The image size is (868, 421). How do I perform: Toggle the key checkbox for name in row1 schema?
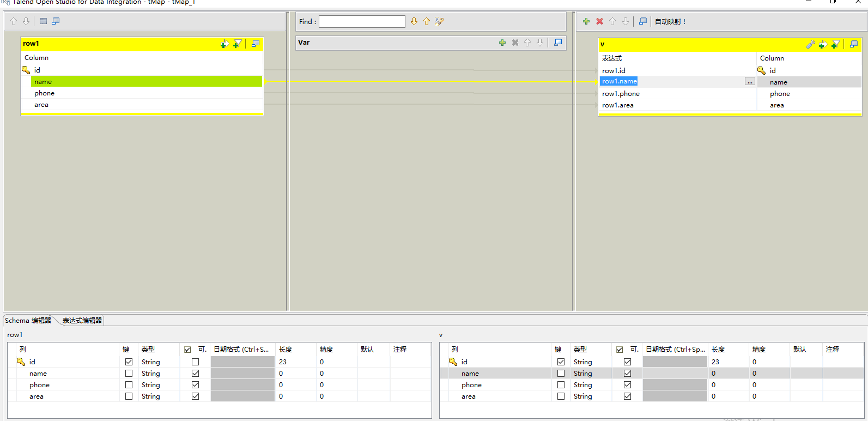(x=129, y=374)
